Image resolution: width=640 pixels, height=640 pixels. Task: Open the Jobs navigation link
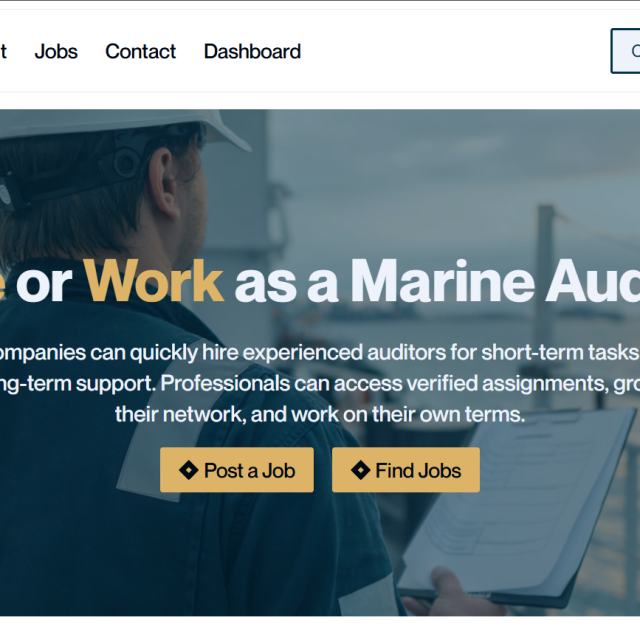tap(56, 51)
